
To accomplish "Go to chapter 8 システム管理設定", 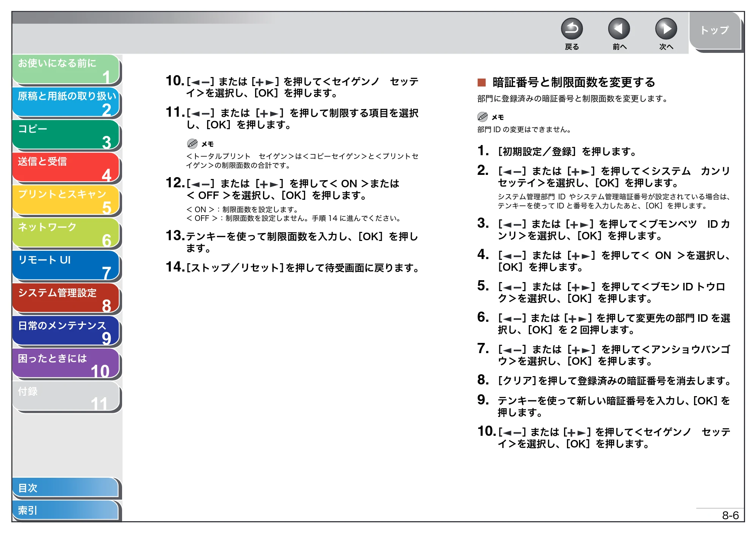I will coord(66,299).
